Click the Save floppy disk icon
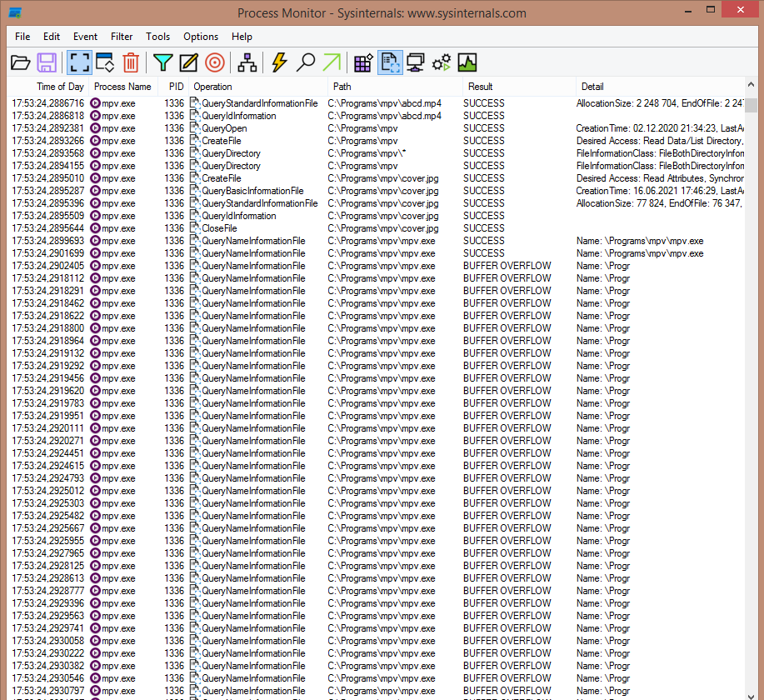 tap(47, 62)
